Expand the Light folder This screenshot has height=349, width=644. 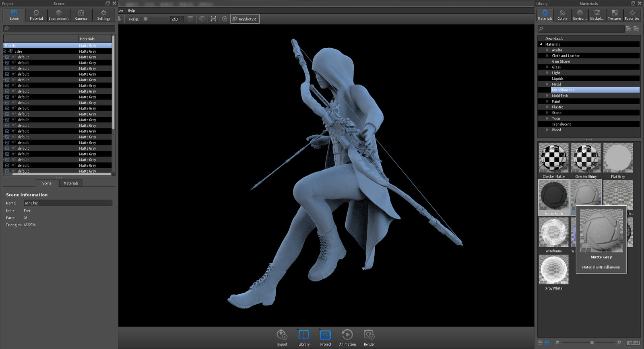pyautogui.click(x=547, y=73)
